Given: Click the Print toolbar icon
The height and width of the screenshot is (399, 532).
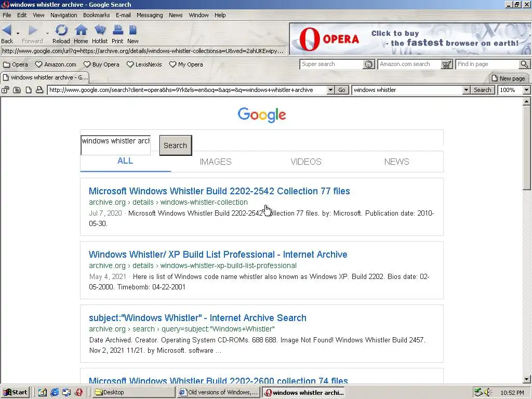Looking at the screenshot, I should pos(118,30).
